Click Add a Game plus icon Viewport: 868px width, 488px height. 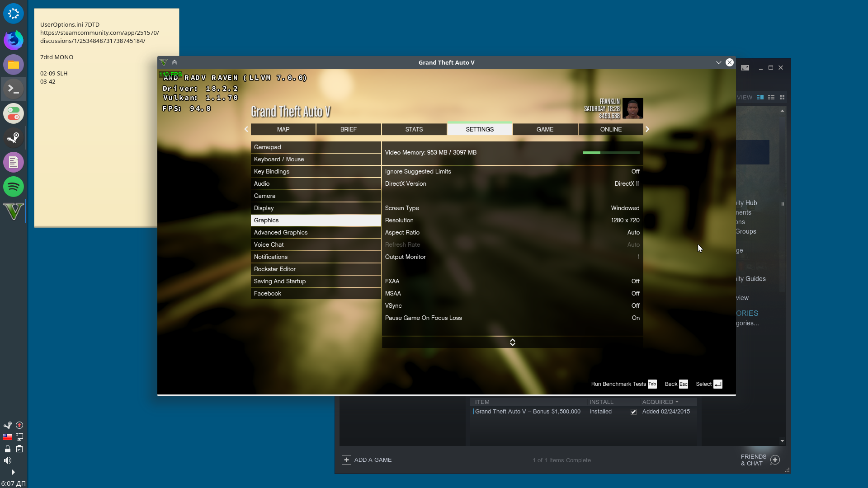tap(346, 460)
